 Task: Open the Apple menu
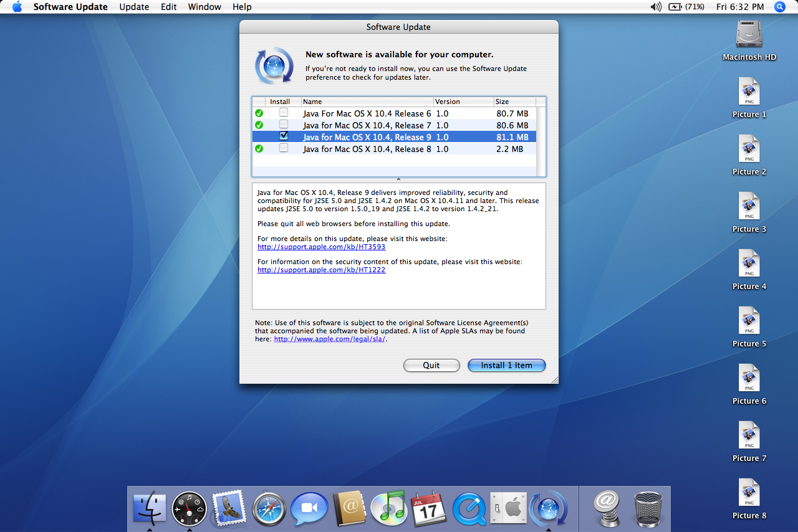17,7
